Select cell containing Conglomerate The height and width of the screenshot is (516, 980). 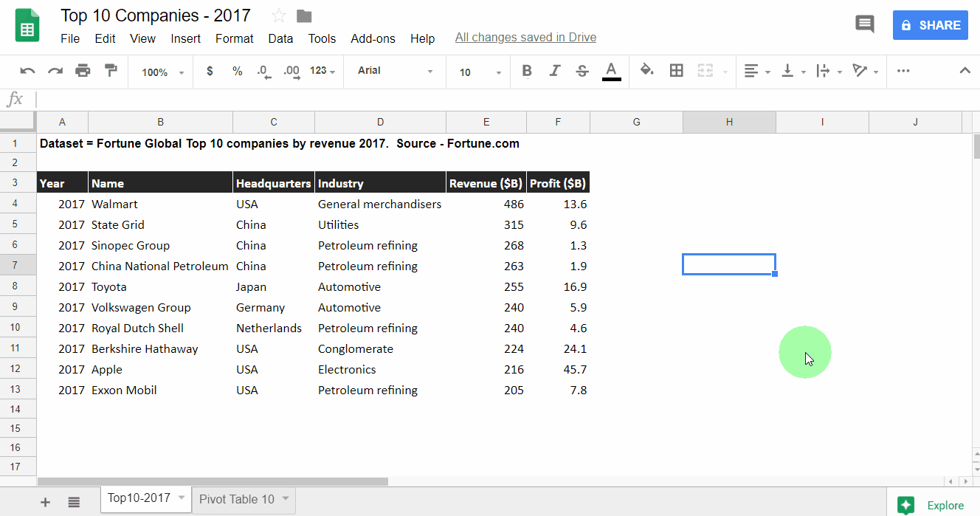pyautogui.click(x=380, y=348)
